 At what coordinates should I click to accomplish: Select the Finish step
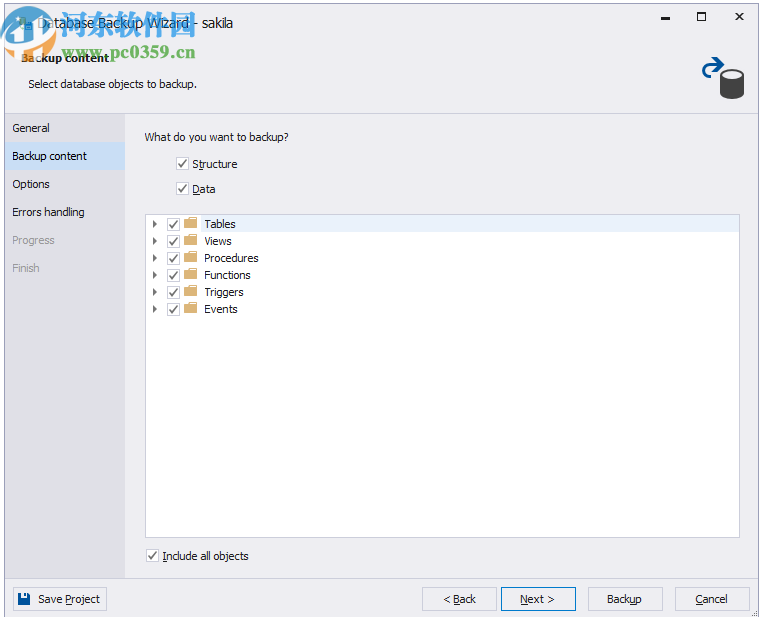[x=65, y=268]
